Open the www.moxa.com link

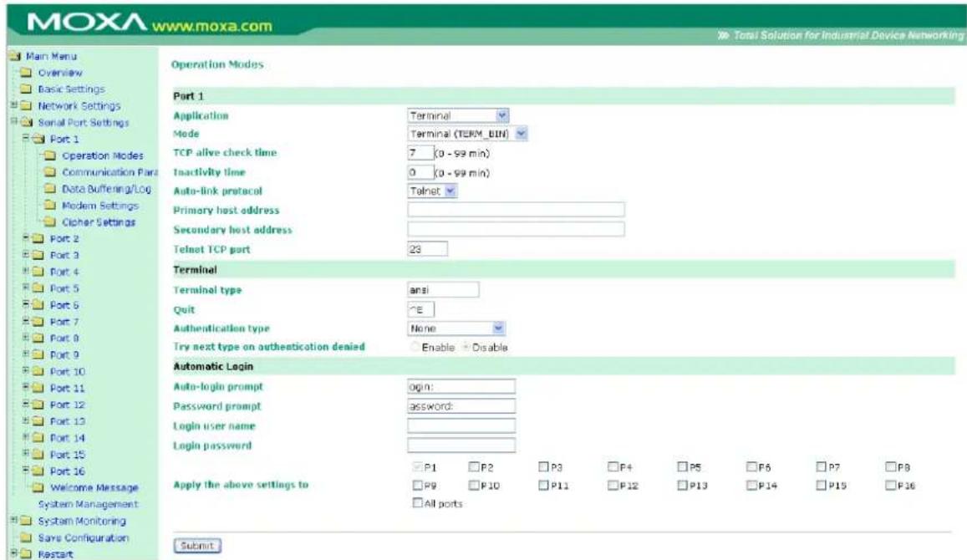(212, 27)
